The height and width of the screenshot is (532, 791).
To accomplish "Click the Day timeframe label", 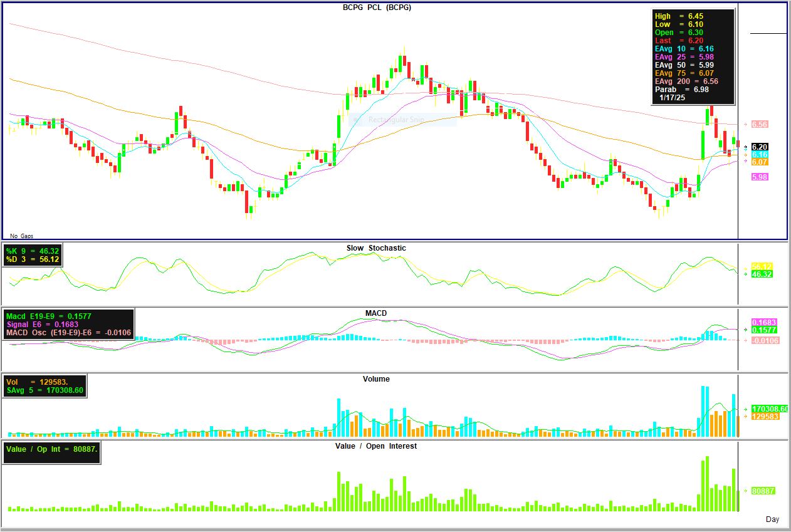I will 772,519.
